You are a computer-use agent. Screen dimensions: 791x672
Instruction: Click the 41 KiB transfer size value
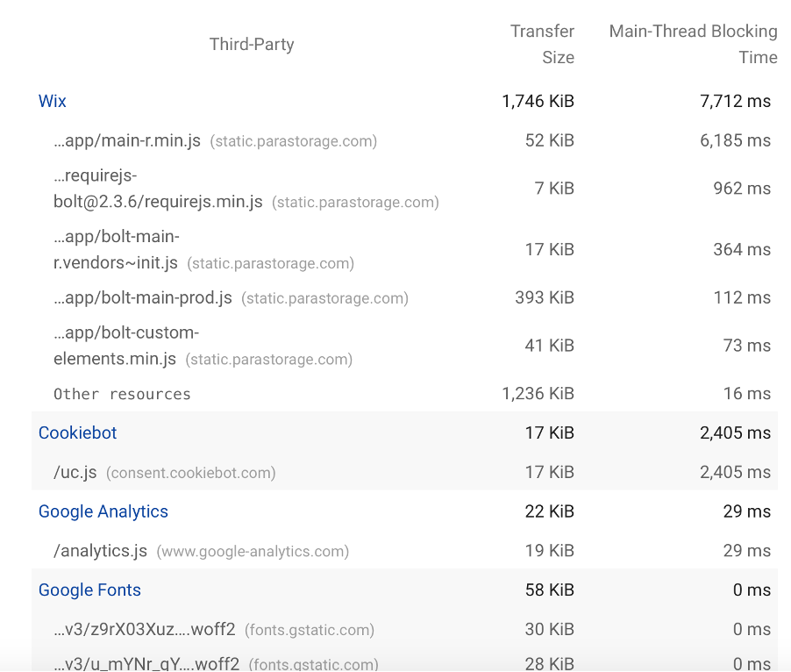tap(549, 346)
